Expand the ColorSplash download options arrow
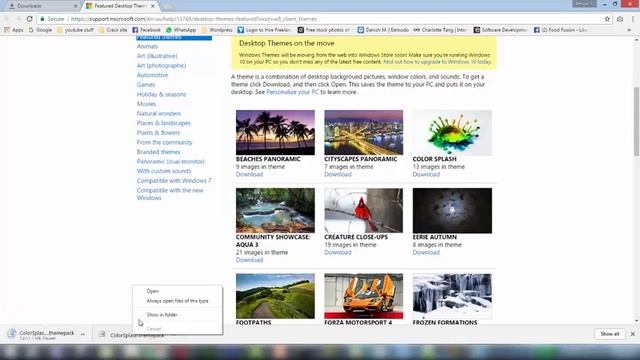 tap(83, 334)
